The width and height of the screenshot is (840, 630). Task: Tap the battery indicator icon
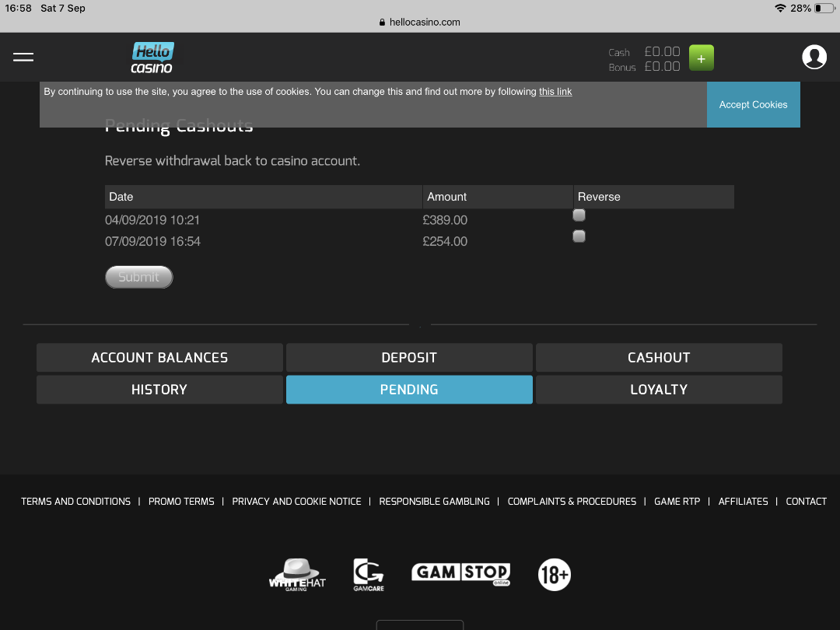(x=824, y=8)
